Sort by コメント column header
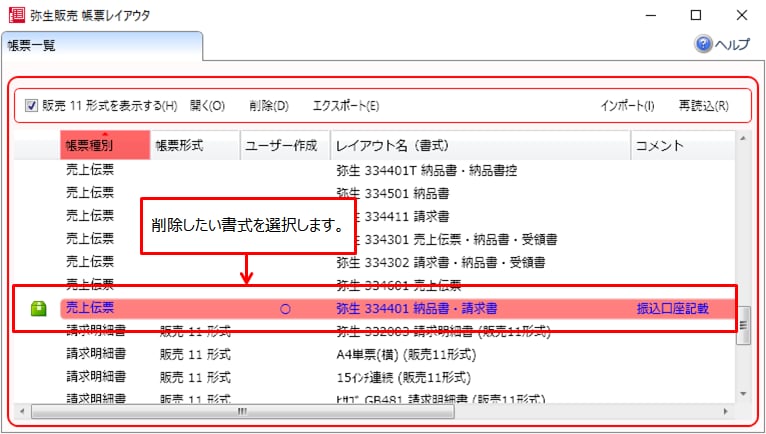 click(x=682, y=145)
